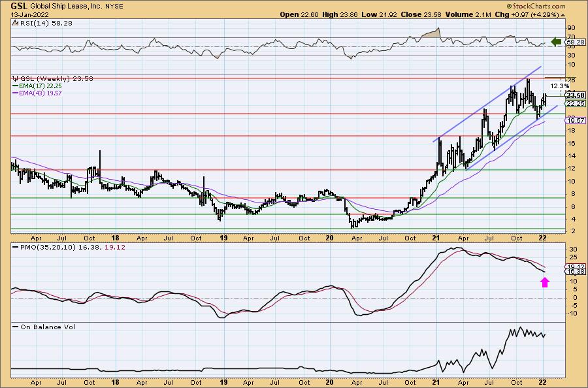Screen dimensions: 588x388
Task: Click the 16 level on the price axis
Action: 572,143
